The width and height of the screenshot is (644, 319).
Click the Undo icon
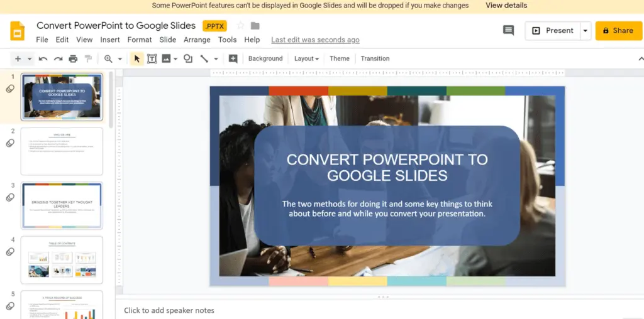click(43, 58)
